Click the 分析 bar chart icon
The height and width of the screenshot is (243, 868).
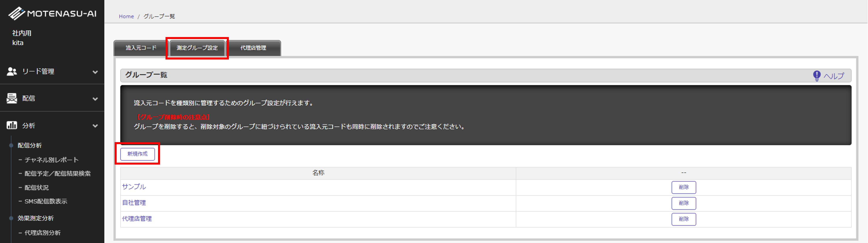(x=12, y=126)
